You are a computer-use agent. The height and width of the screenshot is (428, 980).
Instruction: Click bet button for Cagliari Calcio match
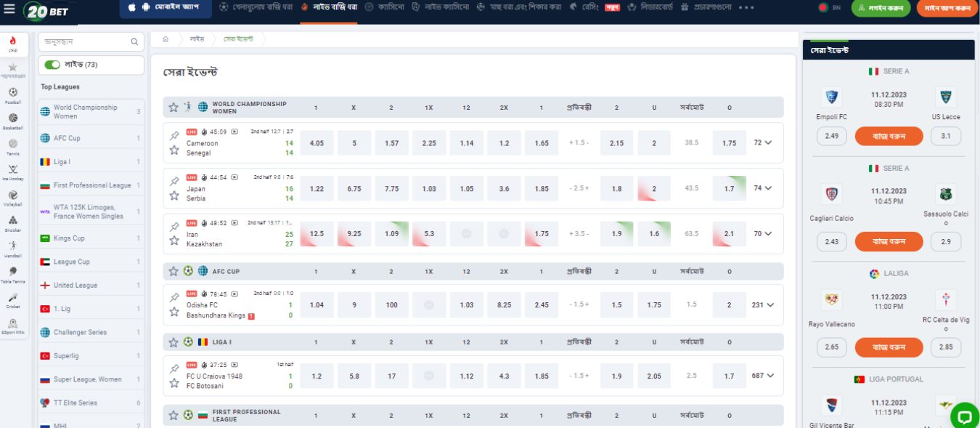[889, 242]
